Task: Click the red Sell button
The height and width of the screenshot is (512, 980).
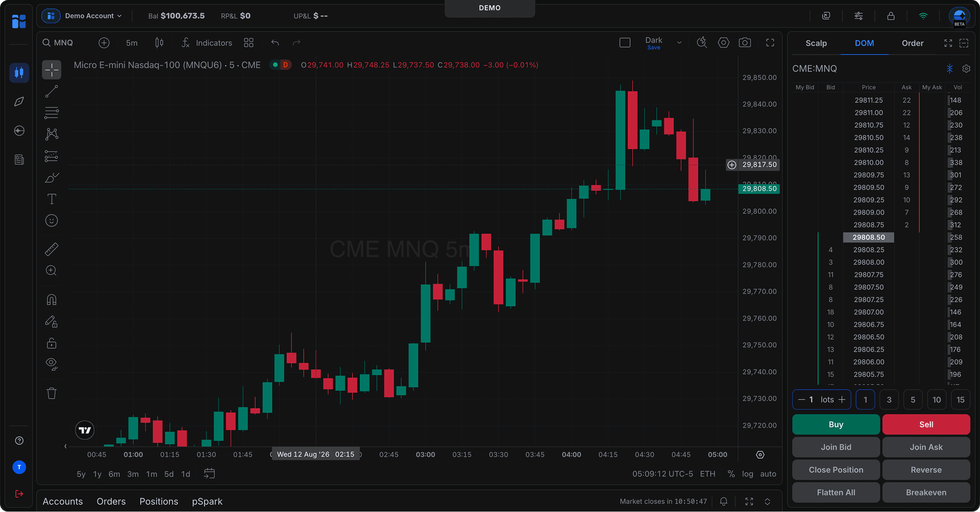Action: pyautogui.click(x=926, y=425)
